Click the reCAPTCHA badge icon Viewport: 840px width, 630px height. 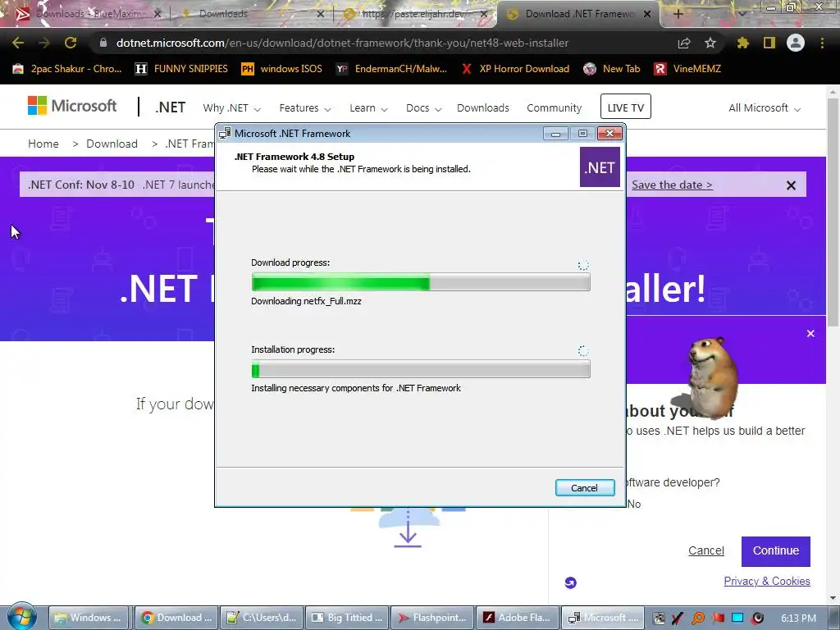pos(571,583)
